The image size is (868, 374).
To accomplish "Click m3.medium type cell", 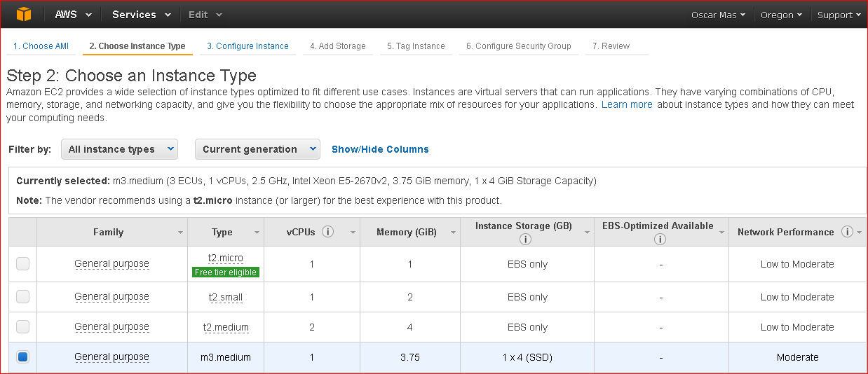I will pos(226,357).
